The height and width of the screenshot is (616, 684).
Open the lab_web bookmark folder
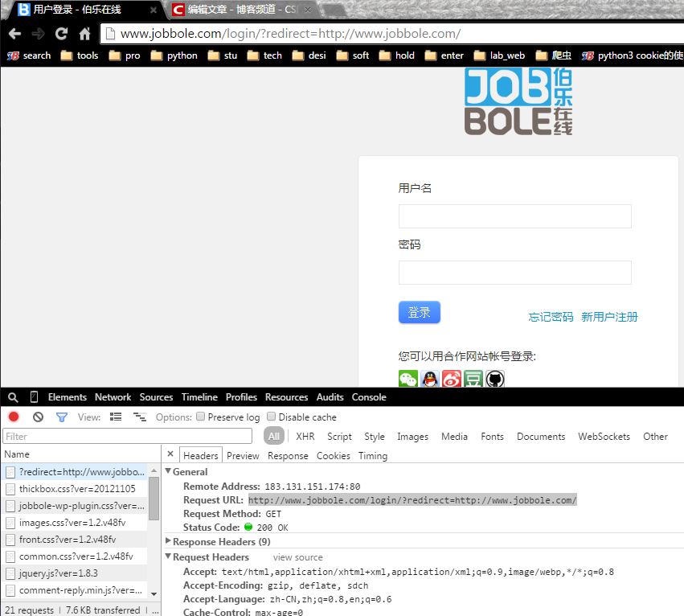[x=499, y=55]
